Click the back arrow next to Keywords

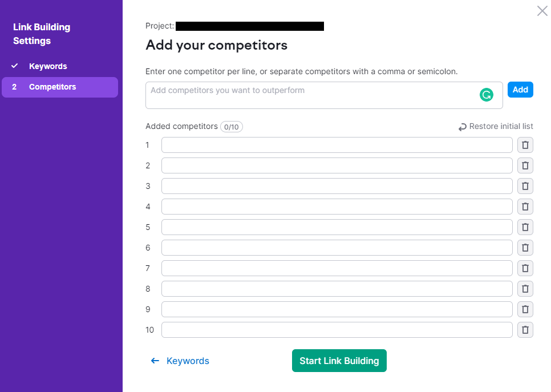[x=155, y=361]
